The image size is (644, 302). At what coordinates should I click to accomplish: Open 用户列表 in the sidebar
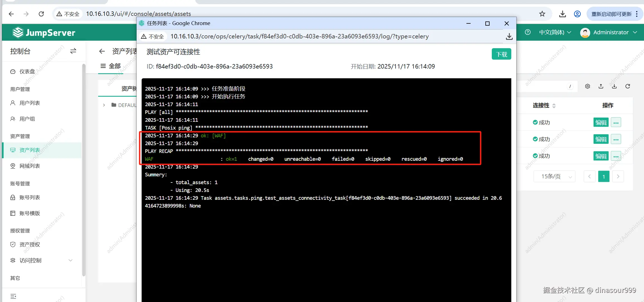30,103
